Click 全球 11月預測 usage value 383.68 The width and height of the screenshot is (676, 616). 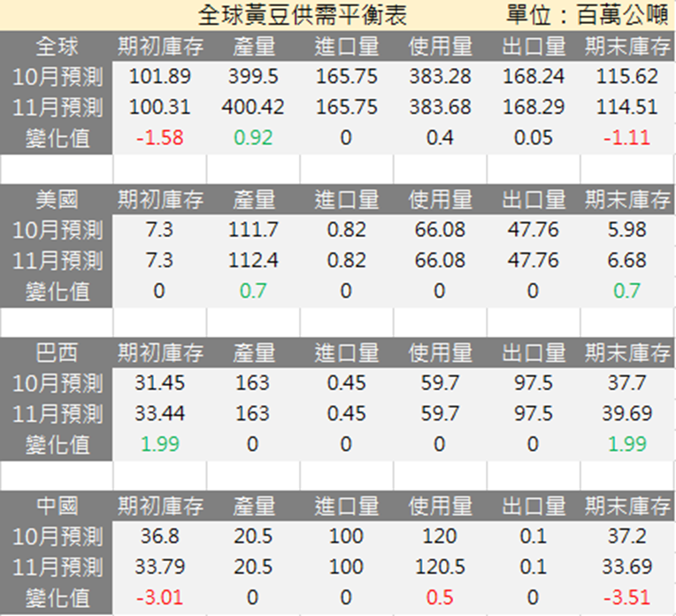[440, 107]
